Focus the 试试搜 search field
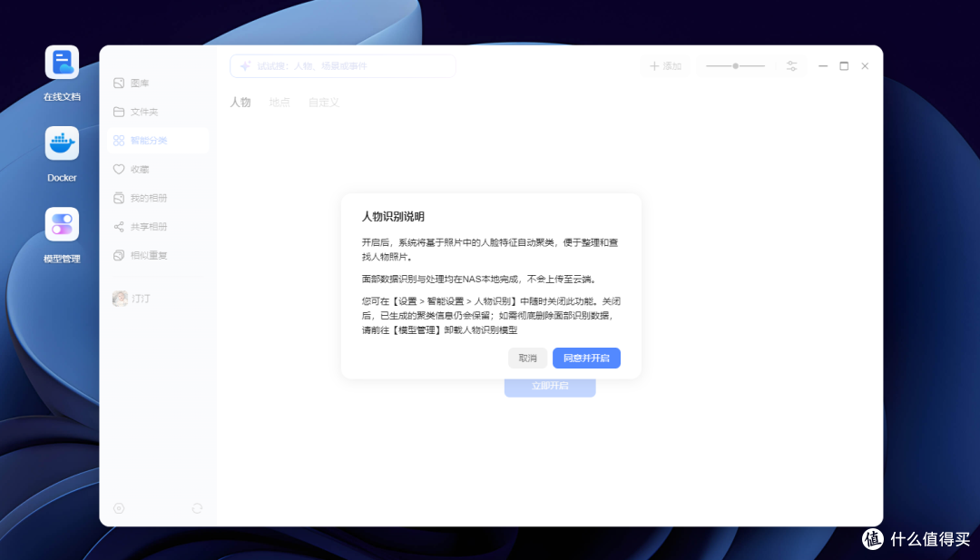980x560 pixels. coord(342,66)
